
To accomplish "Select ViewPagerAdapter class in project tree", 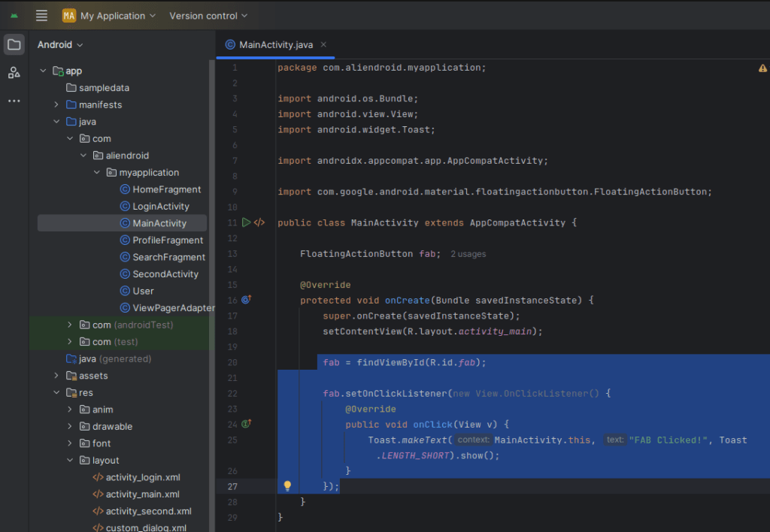I will point(168,308).
